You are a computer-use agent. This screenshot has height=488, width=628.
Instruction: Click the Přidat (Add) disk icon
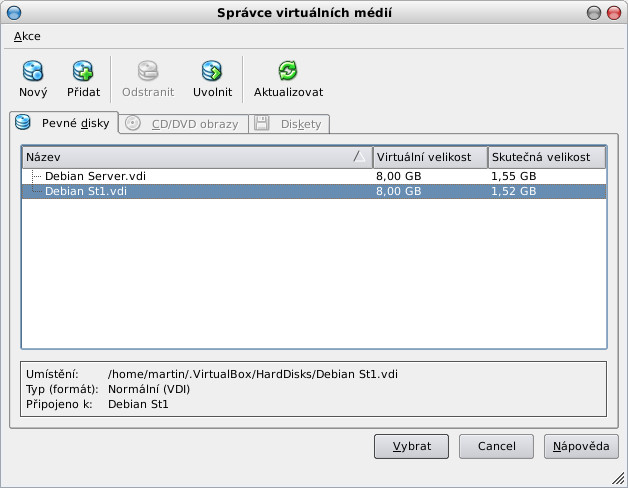pyautogui.click(x=83, y=71)
